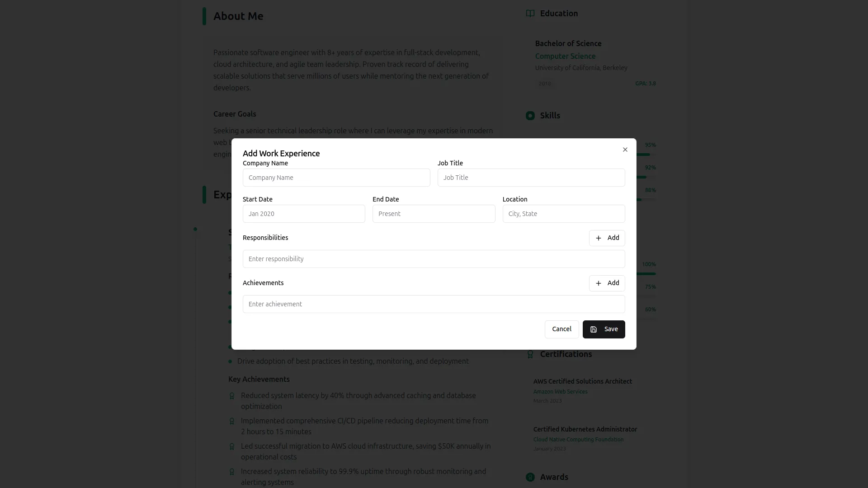The width and height of the screenshot is (868, 488).
Task: Click the plus icon next to Achievements Add
Action: pos(599,283)
